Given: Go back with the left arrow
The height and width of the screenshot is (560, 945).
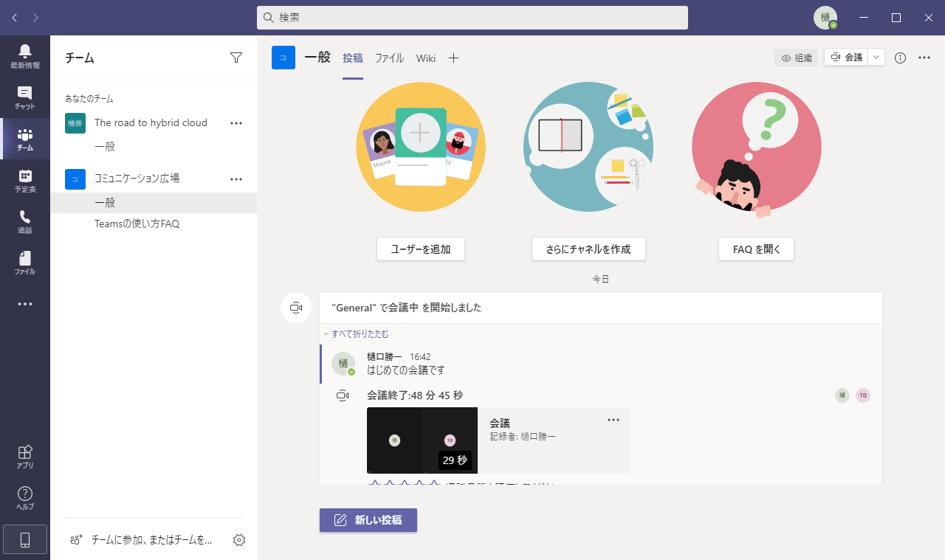Looking at the screenshot, I should pyautogui.click(x=15, y=17).
